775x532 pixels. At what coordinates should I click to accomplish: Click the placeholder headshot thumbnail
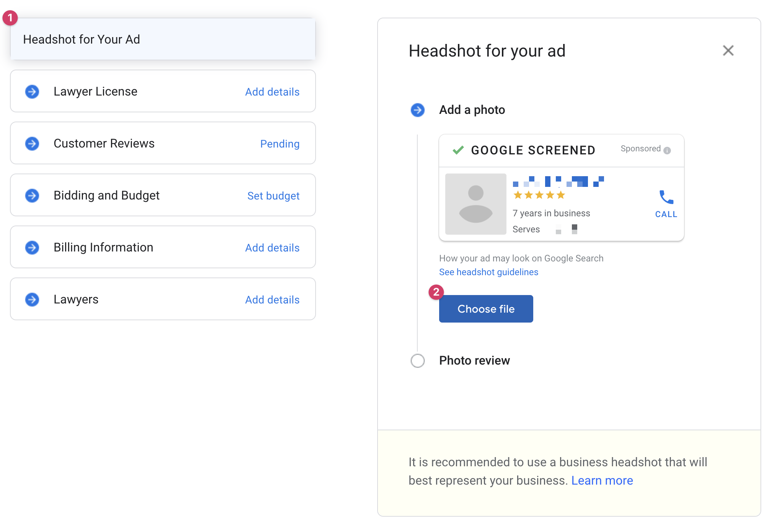pyautogui.click(x=475, y=204)
